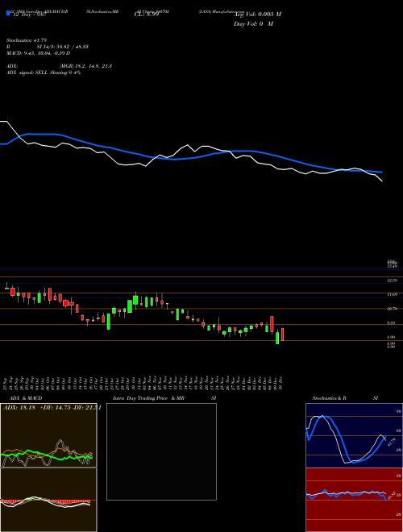Click the "Intra Day Trading Price & MR" title
This screenshot has width=403, height=532.
(x=148, y=398)
